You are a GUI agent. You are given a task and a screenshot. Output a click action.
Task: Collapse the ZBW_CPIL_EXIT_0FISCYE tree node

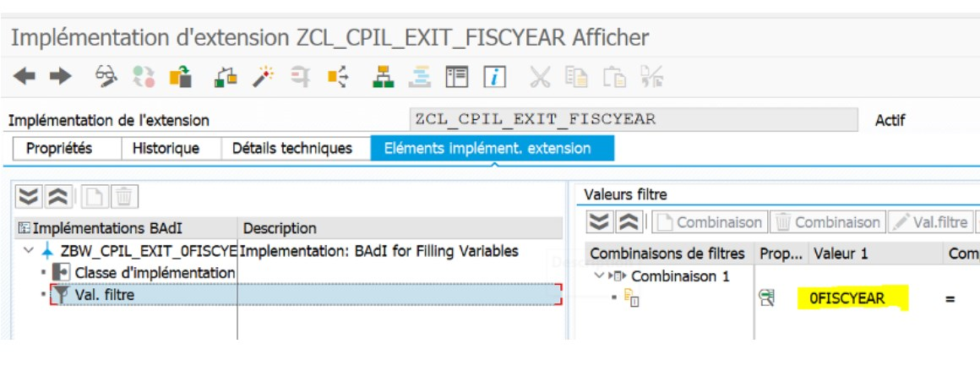pos(28,251)
